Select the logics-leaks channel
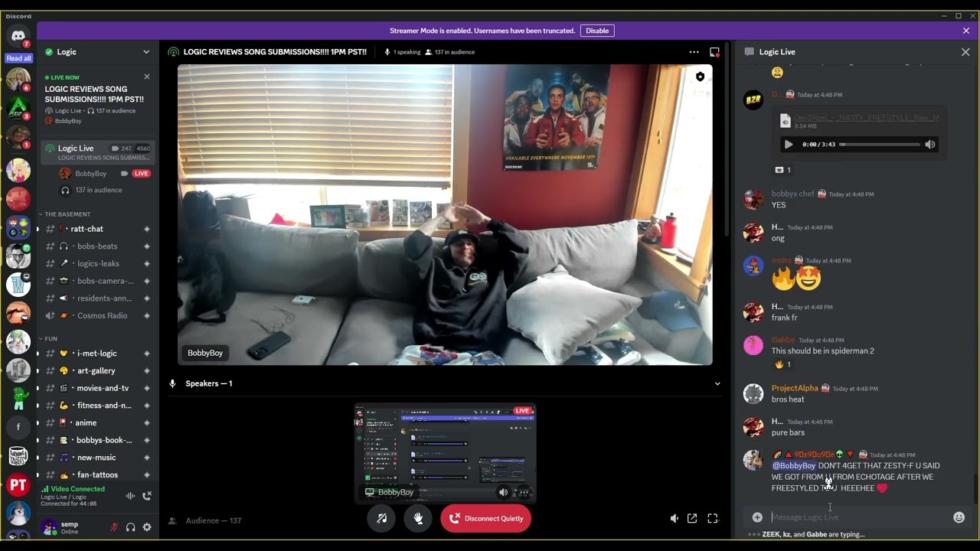 coord(97,263)
